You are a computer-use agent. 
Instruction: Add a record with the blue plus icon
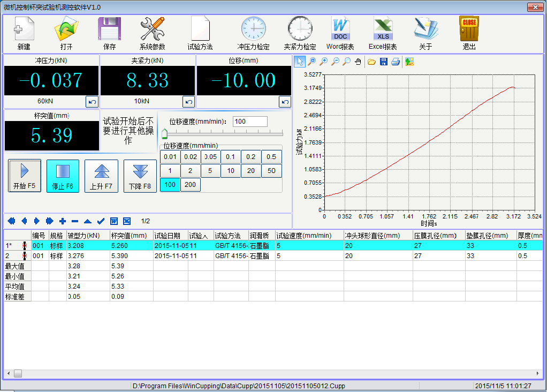pyautogui.click(x=63, y=221)
